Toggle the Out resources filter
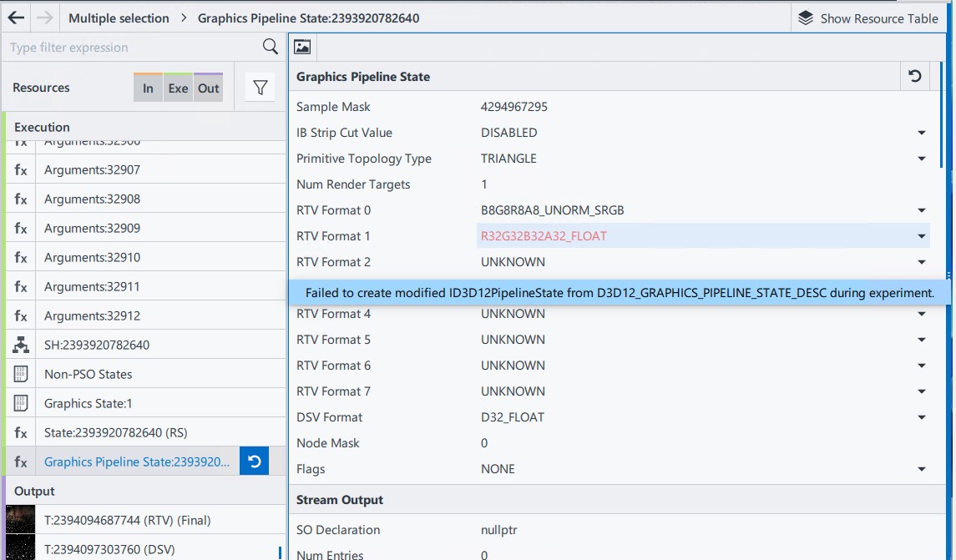956x560 pixels. pos(209,88)
